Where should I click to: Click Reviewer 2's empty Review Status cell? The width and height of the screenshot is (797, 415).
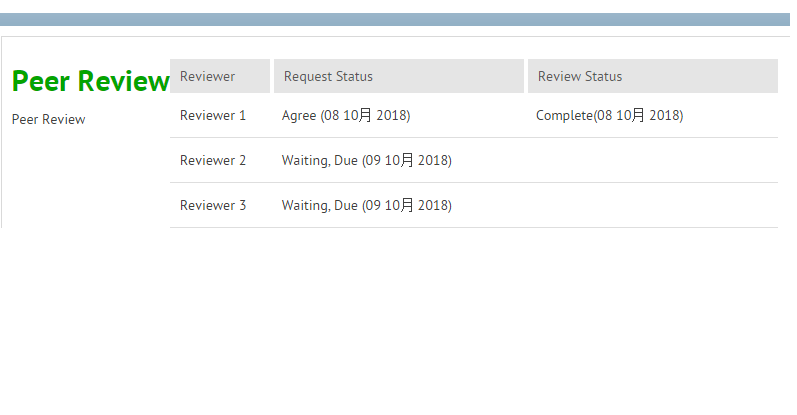(x=652, y=160)
